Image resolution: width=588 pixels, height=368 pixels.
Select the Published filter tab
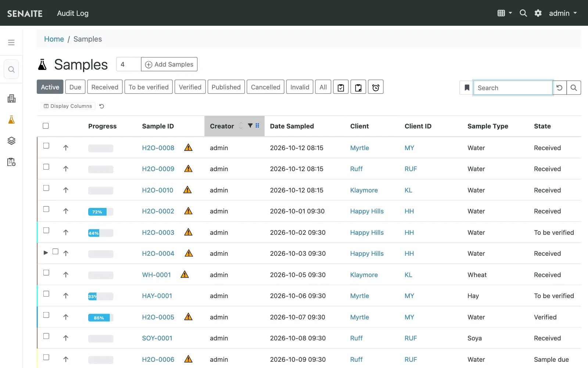coord(226,87)
